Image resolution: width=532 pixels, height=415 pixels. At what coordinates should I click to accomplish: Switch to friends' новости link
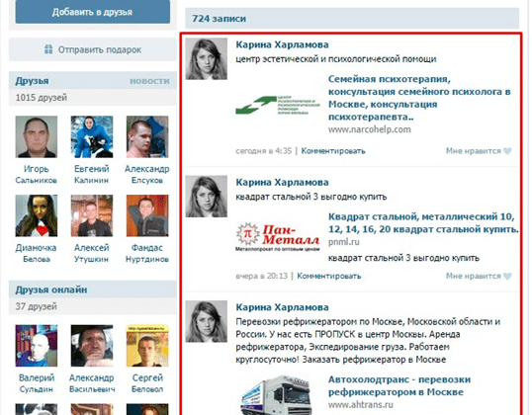click(149, 81)
